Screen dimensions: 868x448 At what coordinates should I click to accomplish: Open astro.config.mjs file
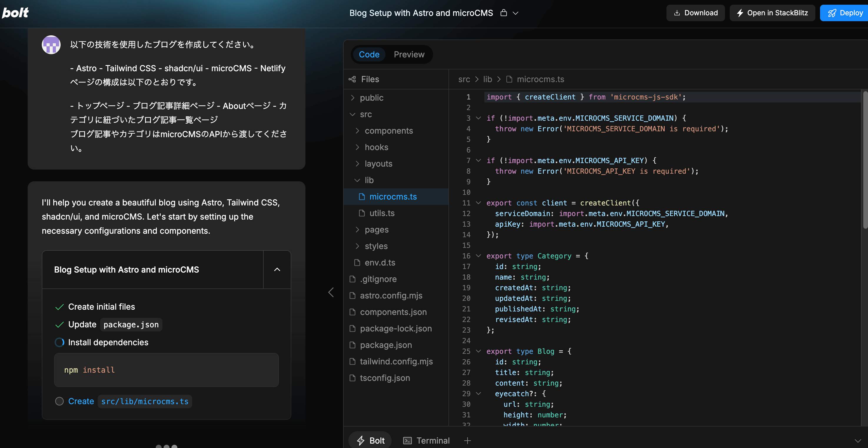(x=396, y=296)
